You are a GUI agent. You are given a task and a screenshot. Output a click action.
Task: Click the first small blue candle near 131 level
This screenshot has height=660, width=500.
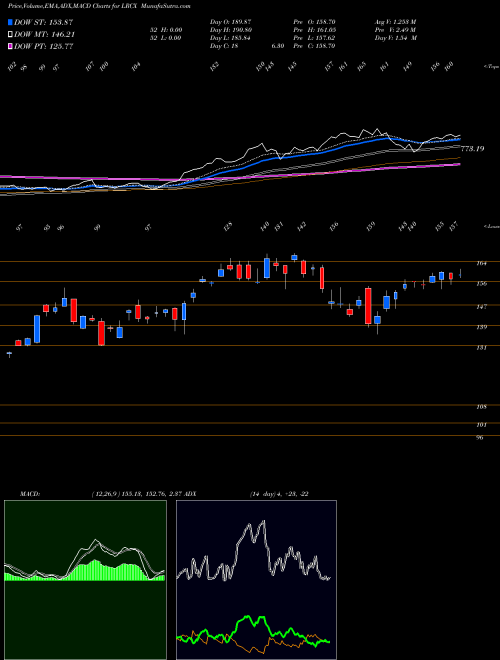pyautogui.click(x=9, y=354)
